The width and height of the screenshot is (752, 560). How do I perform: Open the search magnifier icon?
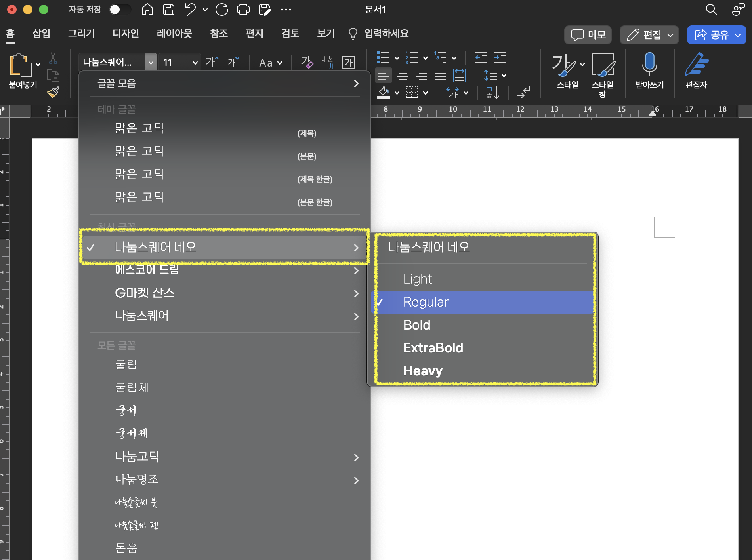click(x=712, y=10)
